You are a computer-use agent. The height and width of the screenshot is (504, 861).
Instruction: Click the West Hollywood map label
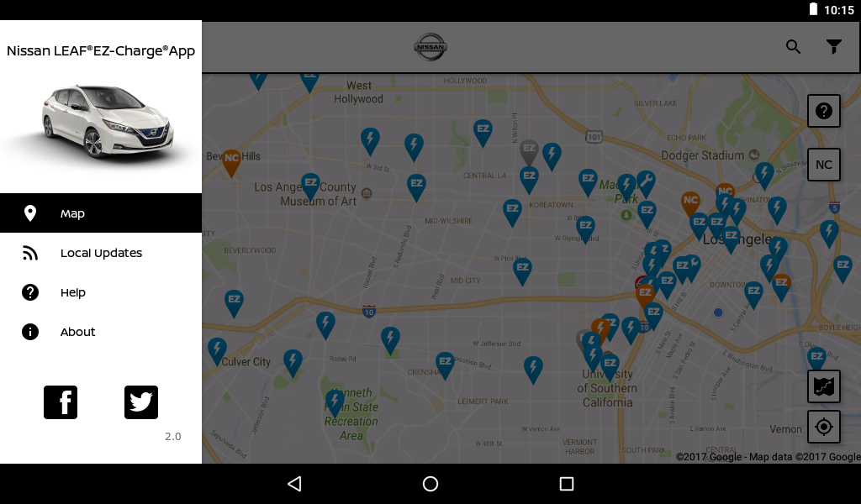click(358, 92)
